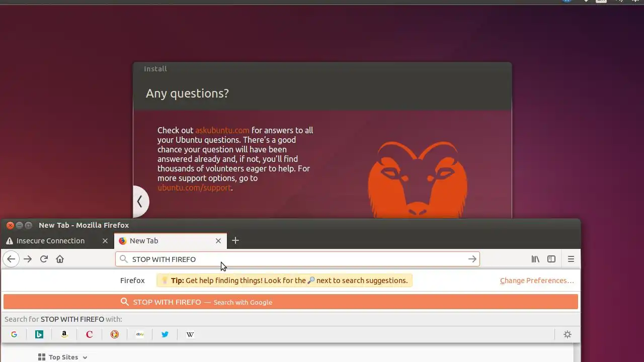Viewport: 644px width, 362px height.
Task: Click the 'New Tab - Mozilla Firefox' title bar
Action: pos(84,225)
